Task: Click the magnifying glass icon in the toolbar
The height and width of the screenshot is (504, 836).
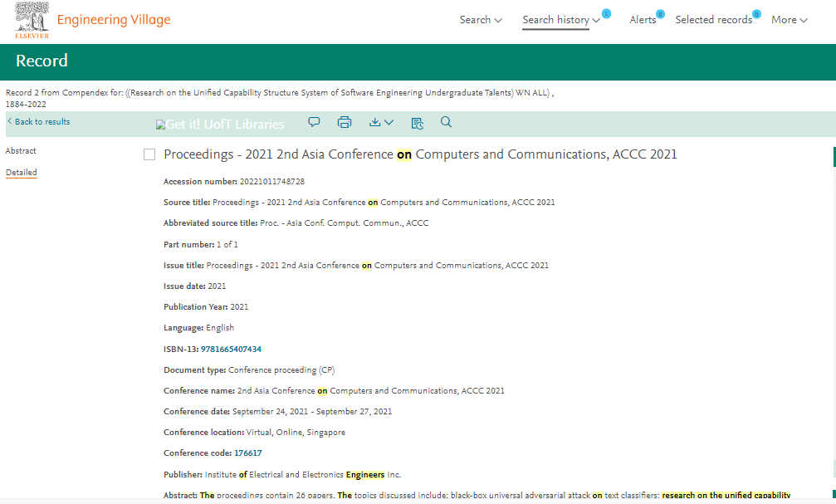Action: (447, 122)
